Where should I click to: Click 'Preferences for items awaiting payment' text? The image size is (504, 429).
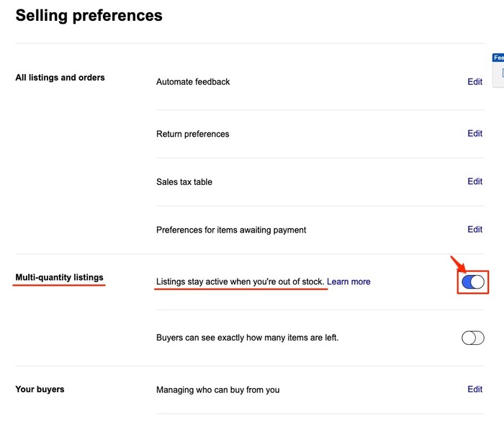(231, 230)
